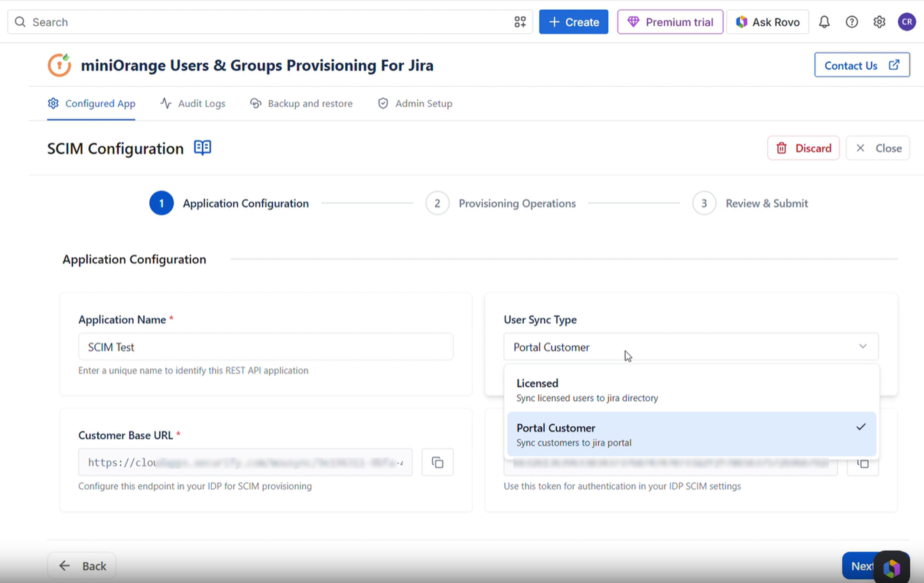
Task: Click the Create button
Action: tap(573, 22)
